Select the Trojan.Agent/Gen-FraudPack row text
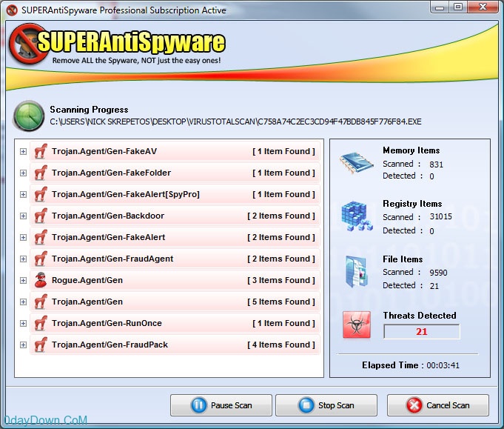Viewport: 504px width, 429px height. point(110,345)
